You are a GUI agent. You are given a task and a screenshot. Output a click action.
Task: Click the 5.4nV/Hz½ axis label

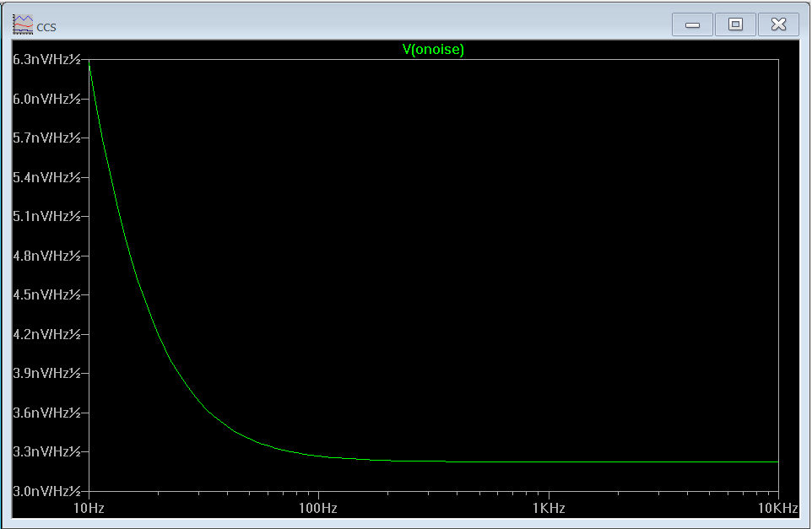pyautogui.click(x=47, y=177)
